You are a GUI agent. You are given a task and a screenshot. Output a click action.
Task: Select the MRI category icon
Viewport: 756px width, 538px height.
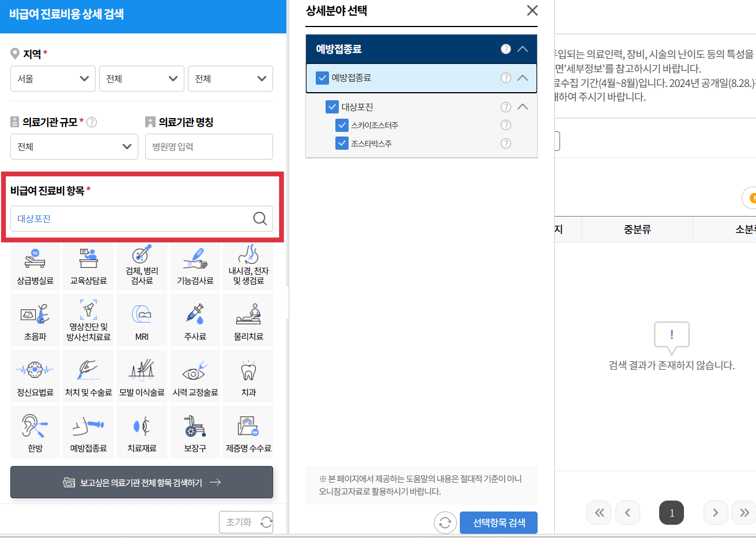[141, 320]
